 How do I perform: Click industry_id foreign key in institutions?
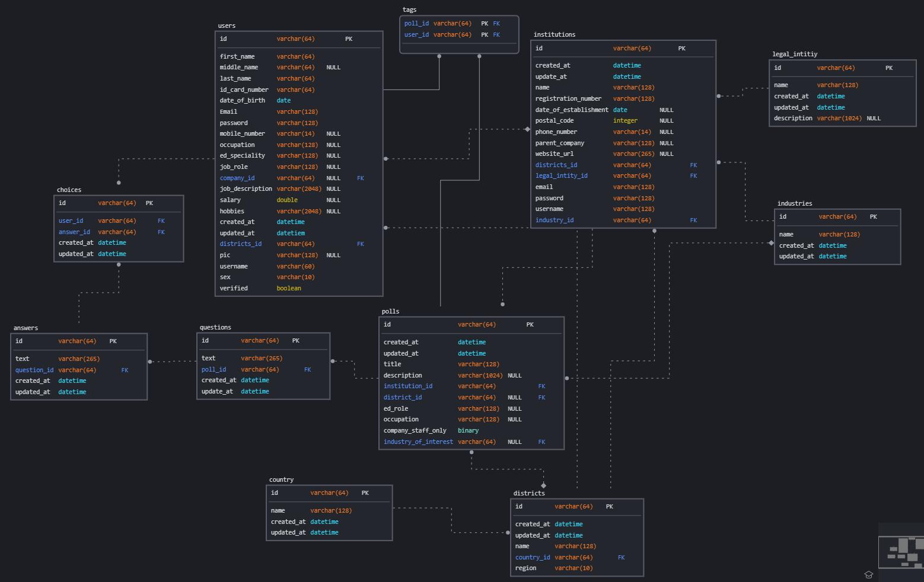point(623,220)
